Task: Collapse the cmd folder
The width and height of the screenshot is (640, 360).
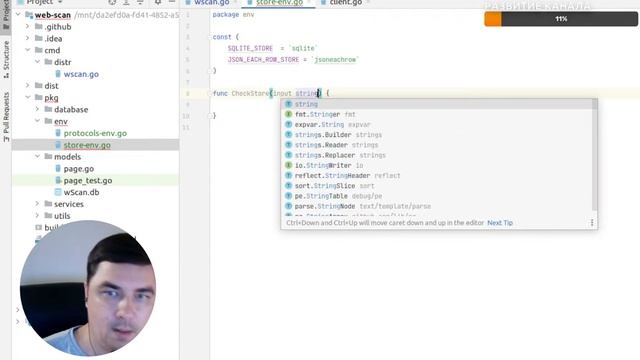Action: click(x=27, y=50)
